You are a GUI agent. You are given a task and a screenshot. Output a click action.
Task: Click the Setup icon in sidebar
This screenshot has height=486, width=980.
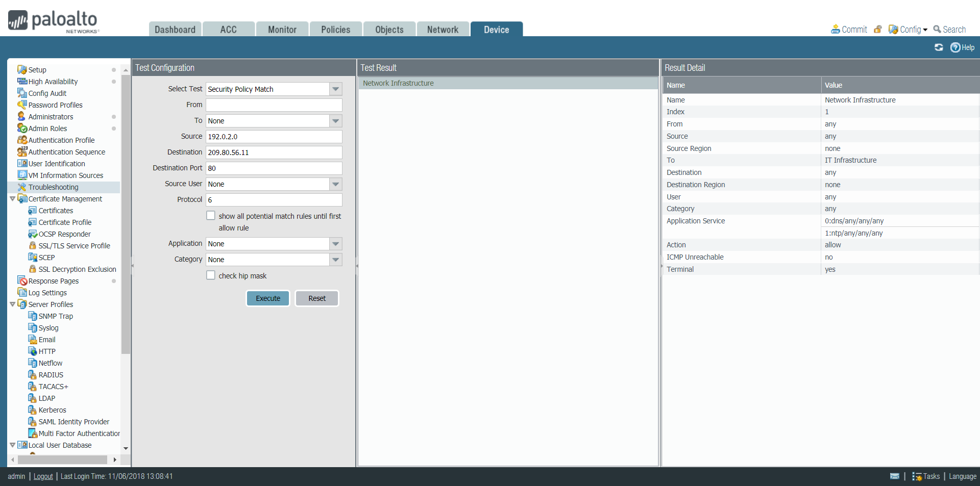pyautogui.click(x=22, y=70)
